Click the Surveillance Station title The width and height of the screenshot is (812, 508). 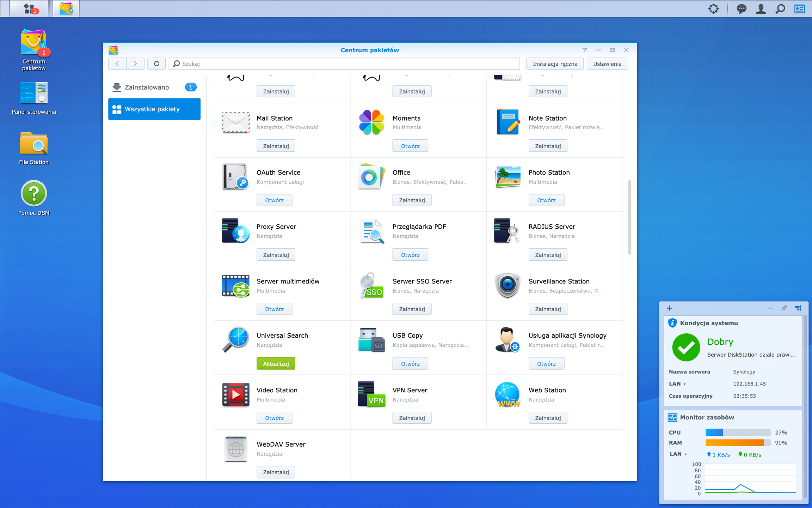[559, 281]
